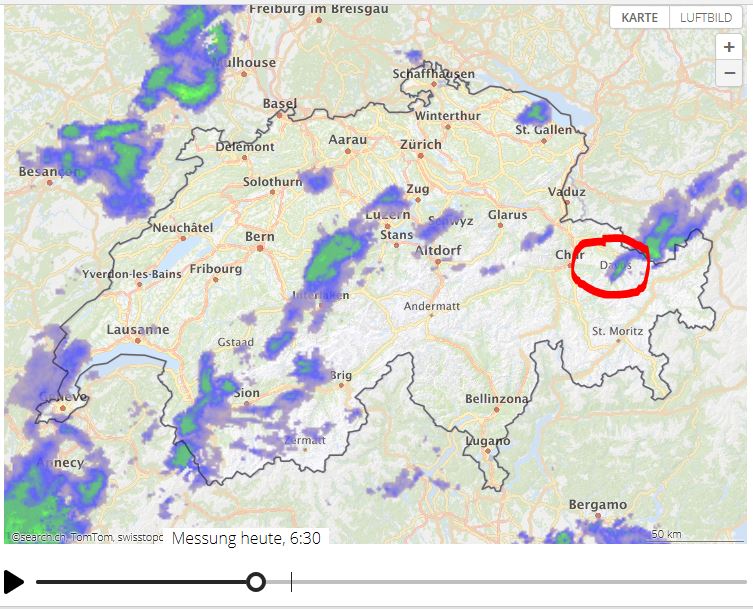Image resolution: width=753 pixels, height=609 pixels.
Task: Zoom in with the plus button
Action: pos(729,47)
